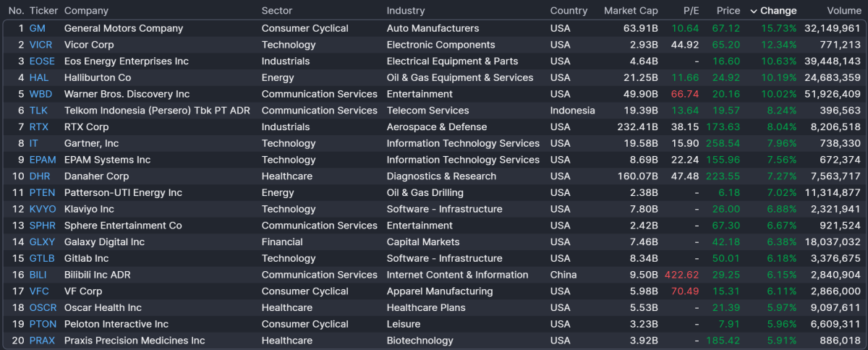Open the GM ticker link
Image resolution: width=868 pixels, height=350 pixels.
coord(37,28)
